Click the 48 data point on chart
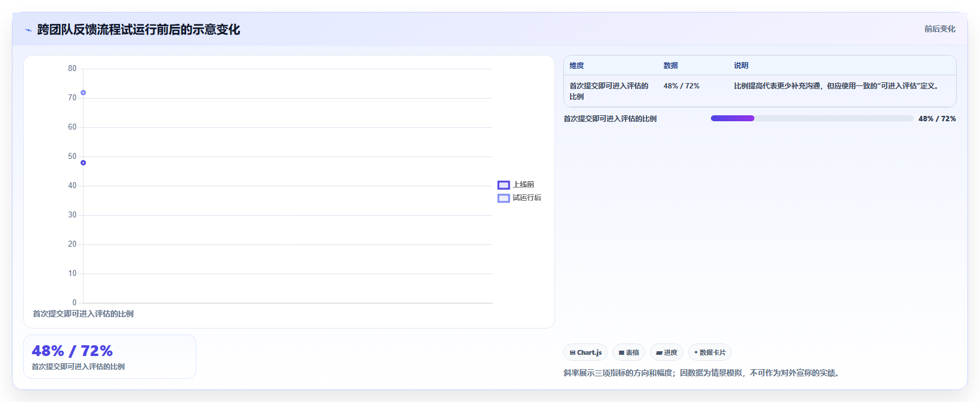Image resolution: width=980 pixels, height=402 pixels. 84,163
